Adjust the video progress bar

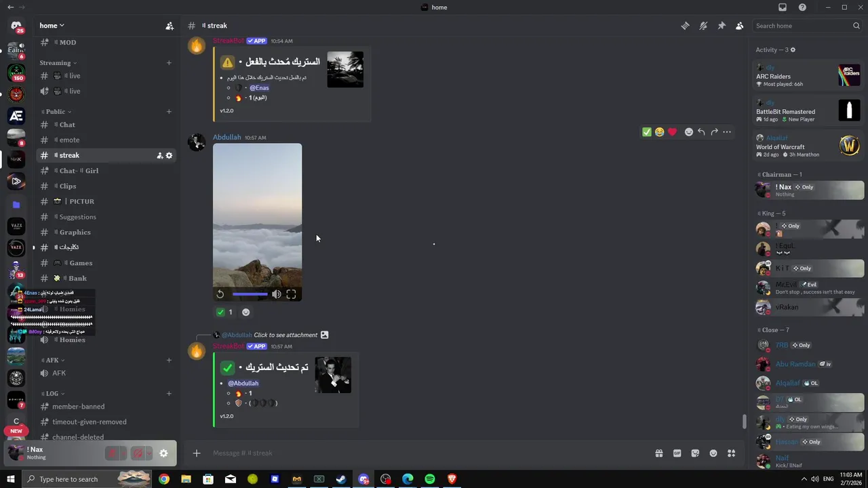pos(250,294)
